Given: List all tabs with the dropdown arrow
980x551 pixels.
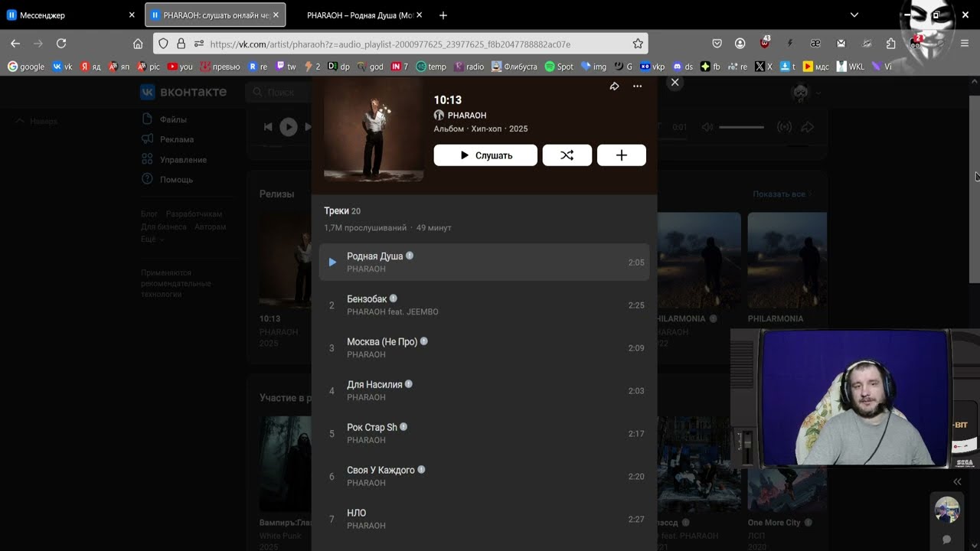Looking at the screenshot, I should tap(854, 15).
